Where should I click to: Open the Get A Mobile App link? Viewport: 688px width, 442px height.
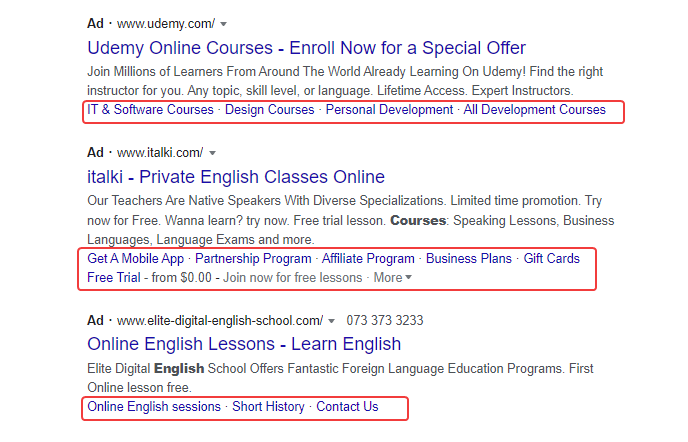[x=136, y=259]
